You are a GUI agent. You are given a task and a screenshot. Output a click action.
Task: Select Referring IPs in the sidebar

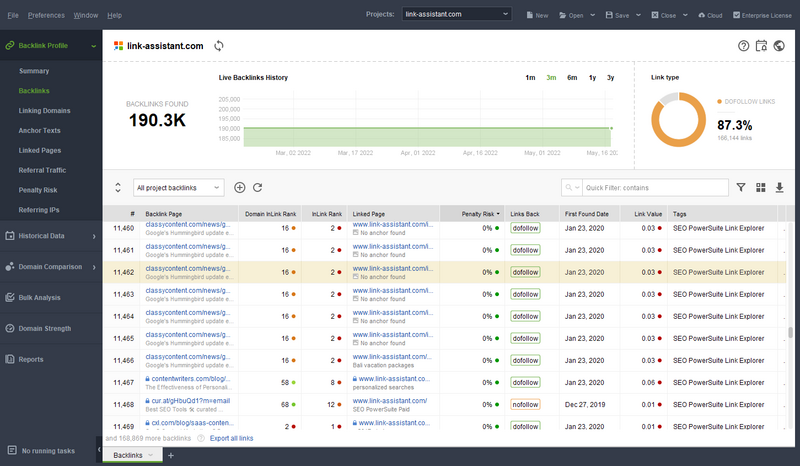(x=39, y=210)
